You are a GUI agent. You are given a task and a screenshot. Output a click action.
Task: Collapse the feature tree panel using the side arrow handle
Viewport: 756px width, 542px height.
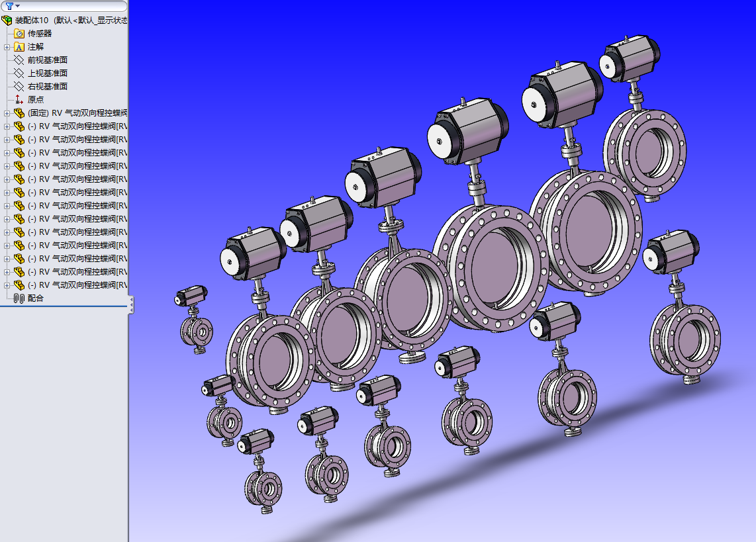(x=130, y=305)
